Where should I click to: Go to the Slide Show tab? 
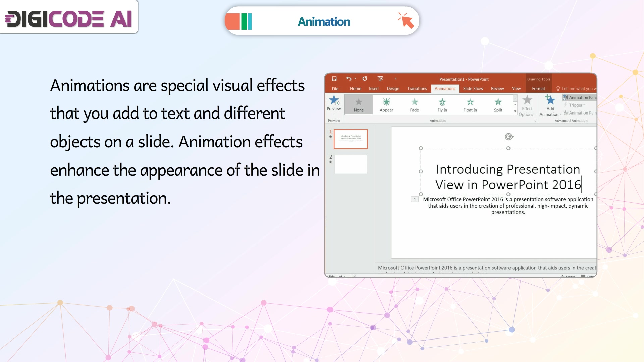coord(473,89)
